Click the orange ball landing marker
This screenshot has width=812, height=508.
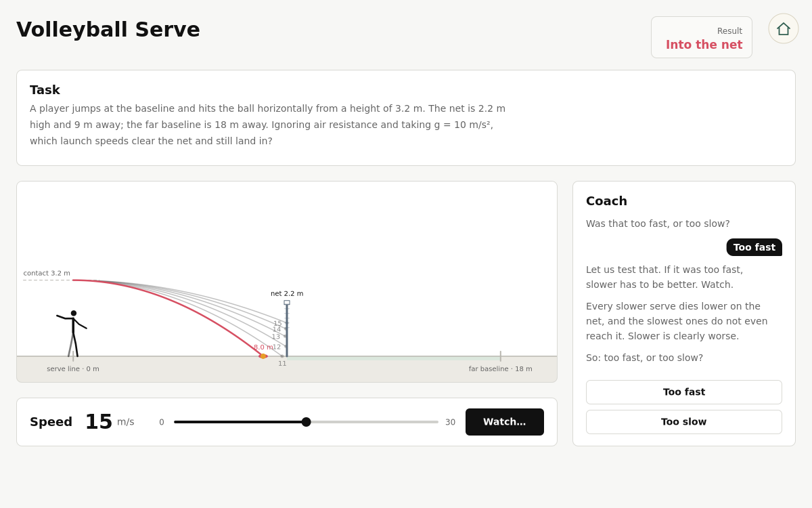[x=263, y=356]
